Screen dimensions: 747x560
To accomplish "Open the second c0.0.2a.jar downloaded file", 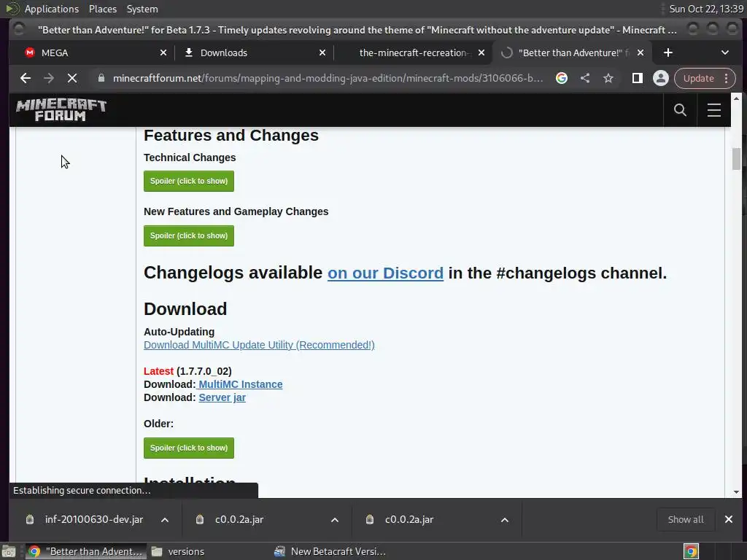I will tap(409, 519).
